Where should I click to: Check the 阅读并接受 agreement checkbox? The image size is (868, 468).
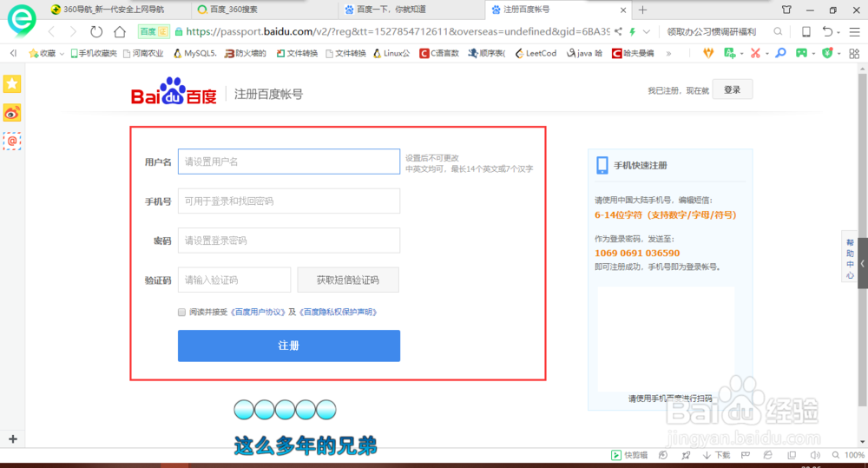(181, 313)
